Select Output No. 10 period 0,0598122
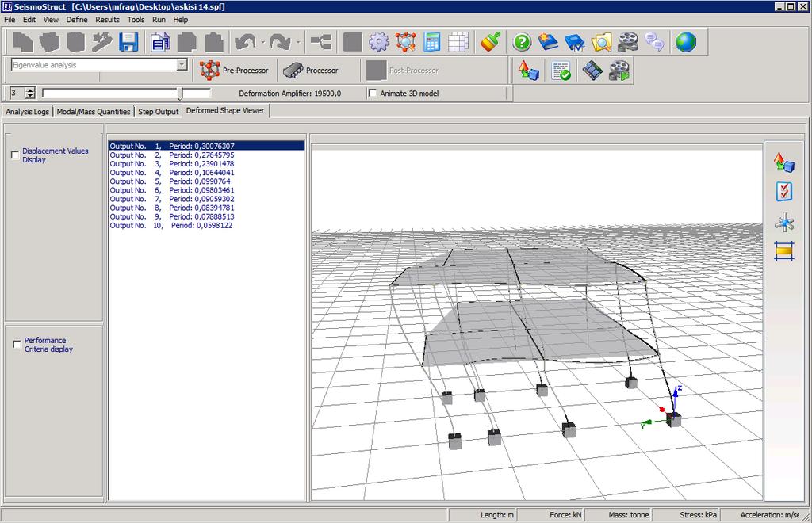This screenshot has height=523, width=812. (x=207, y=226)
